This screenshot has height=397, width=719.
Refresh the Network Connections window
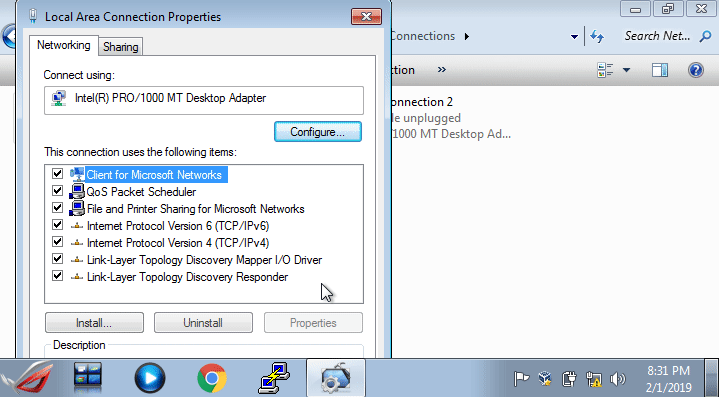(x=597, y=36)
